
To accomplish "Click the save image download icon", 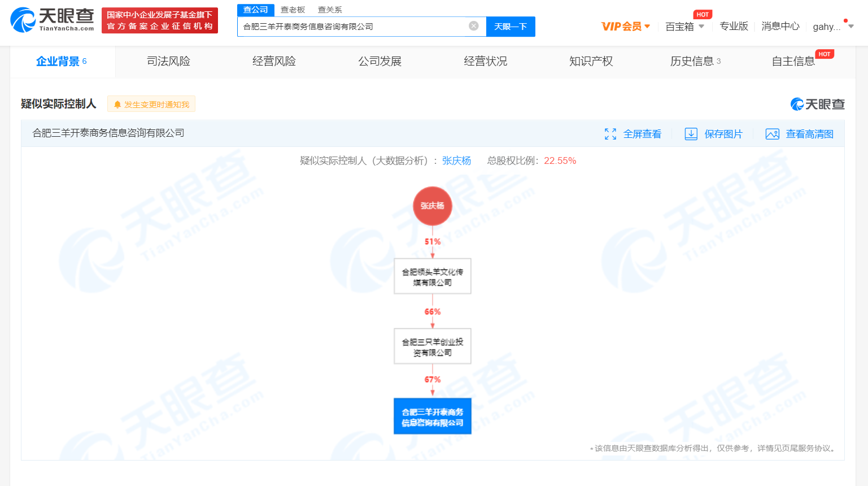I will (691, 134).
